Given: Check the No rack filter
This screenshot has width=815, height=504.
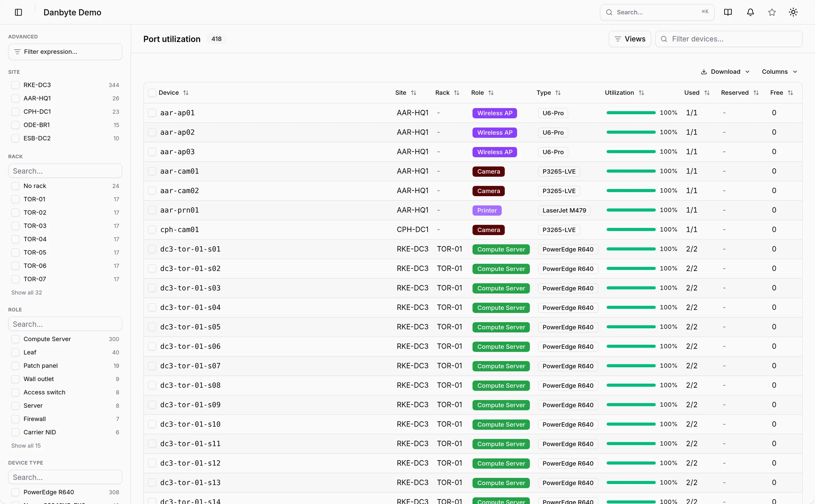Looking at the screenshot, I should click(x=15, y=186).
